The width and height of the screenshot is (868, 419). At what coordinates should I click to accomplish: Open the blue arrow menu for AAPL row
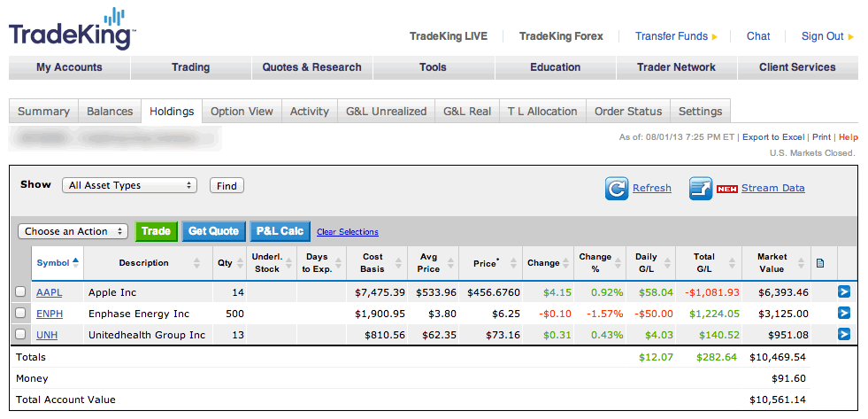[x=843, y=292]
